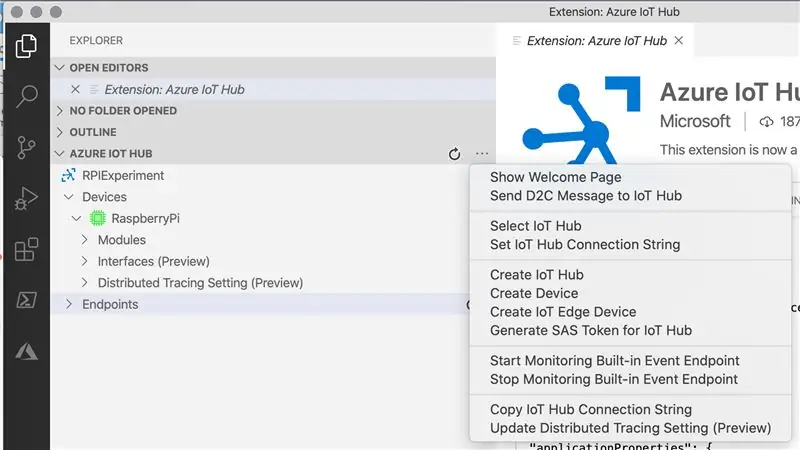Collapse the Azure IoT Hub section

tap(60, 154)
